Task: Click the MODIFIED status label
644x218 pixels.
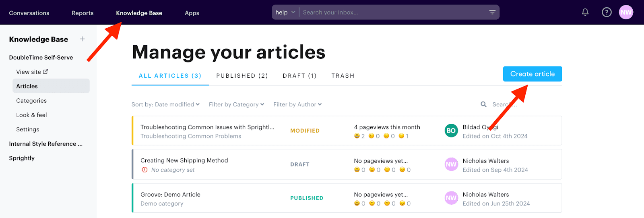Action: 305,131
